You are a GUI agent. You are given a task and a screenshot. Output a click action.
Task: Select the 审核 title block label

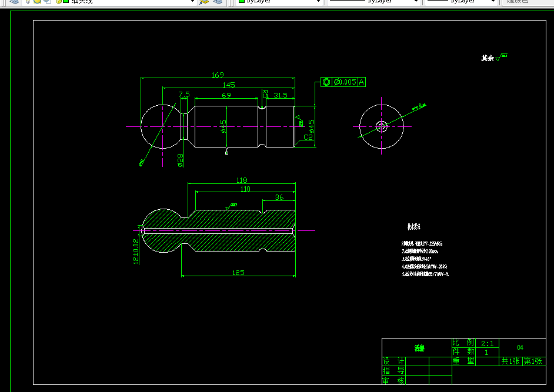pos(393,381)
